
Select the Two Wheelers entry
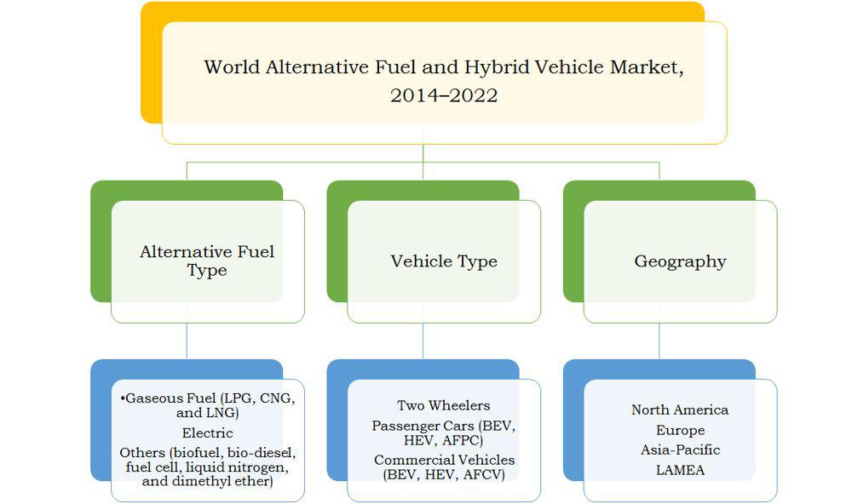coord(444,405)
